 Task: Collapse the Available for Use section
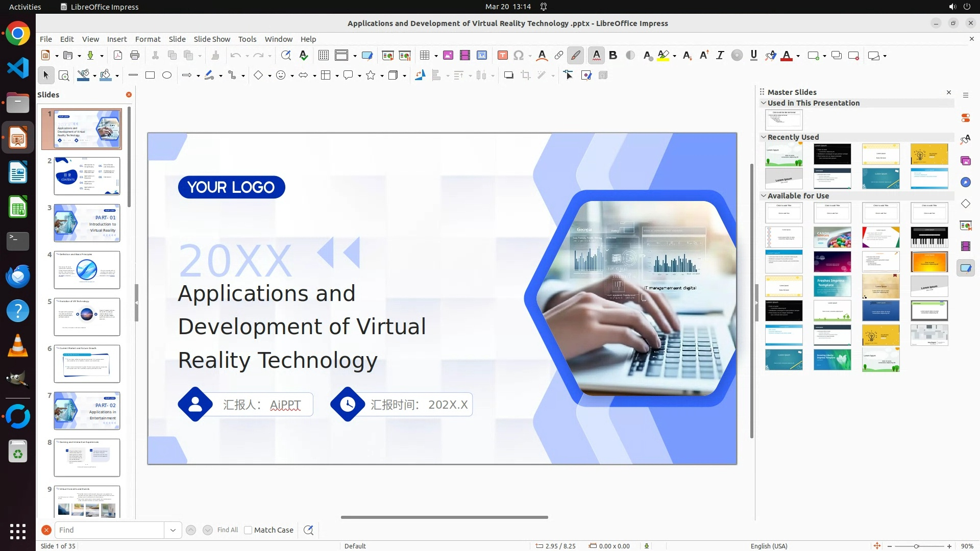coord(764,196)
